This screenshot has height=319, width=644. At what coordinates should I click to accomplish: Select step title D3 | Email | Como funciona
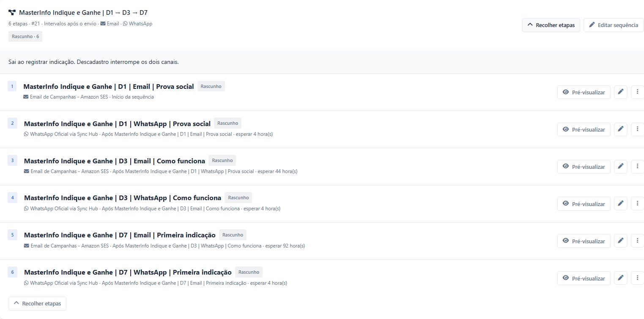pos(115,161)
